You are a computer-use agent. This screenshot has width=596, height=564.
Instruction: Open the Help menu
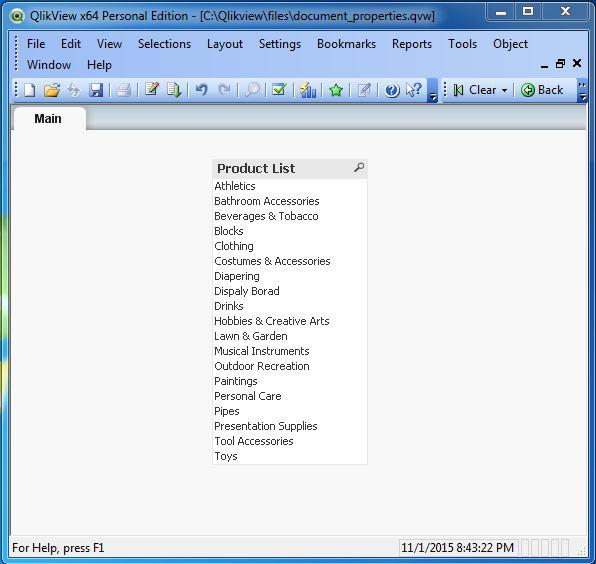pyautogui.click(x=99, y=65)
